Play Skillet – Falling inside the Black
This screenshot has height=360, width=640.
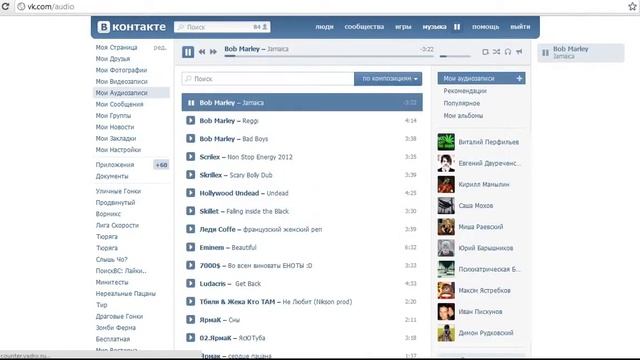(190, 211)
